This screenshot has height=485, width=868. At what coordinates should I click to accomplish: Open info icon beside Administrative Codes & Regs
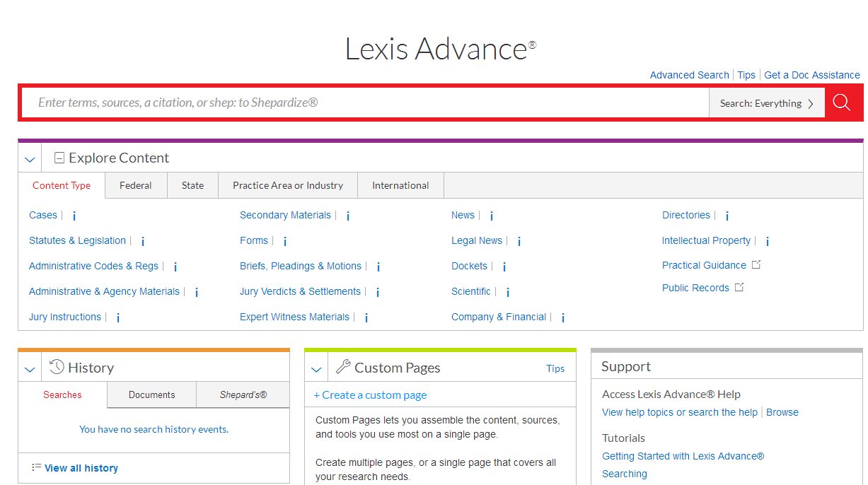click(x=175, y=267)
